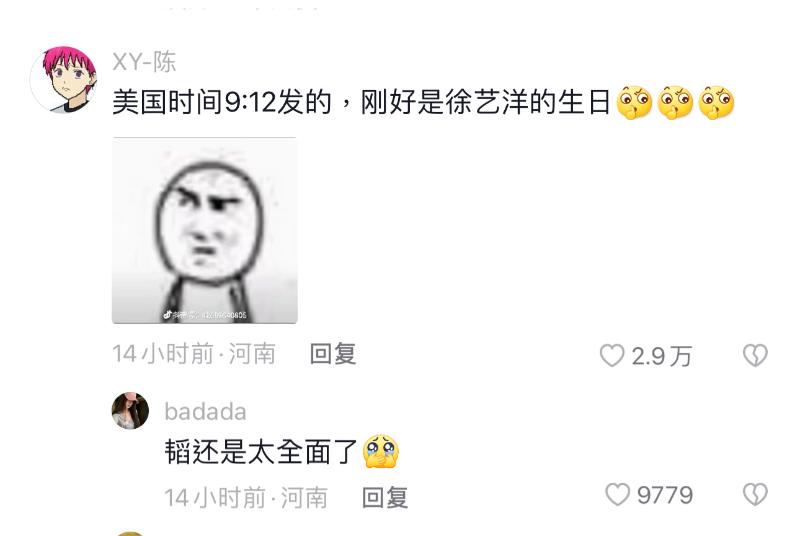This screenshot has height=536, width=800.
Task: Like badada's reply with the heart icon
Action: [x=617, y=494]
